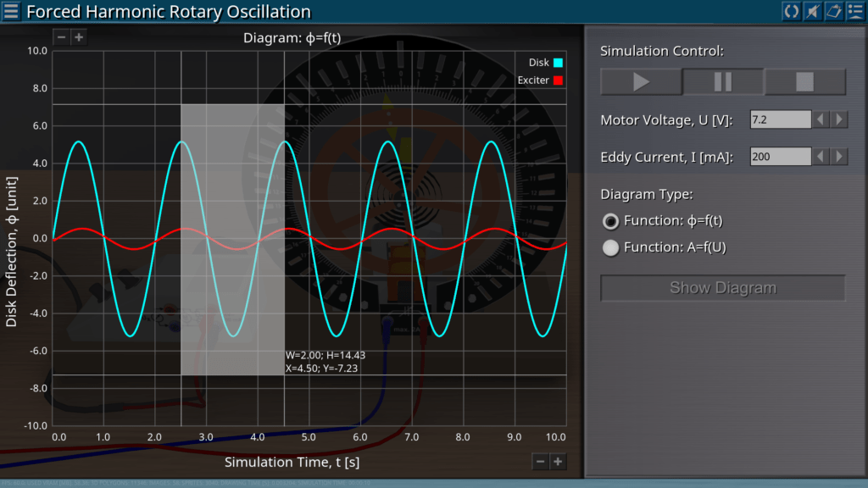The image size is (868, 488).
Task: Click the Motor Voltage input field
Action: [780, 119]
